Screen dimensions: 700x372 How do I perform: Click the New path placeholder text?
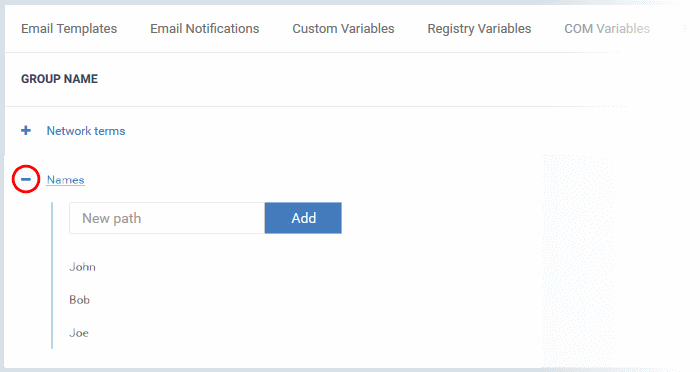[112, 218]
